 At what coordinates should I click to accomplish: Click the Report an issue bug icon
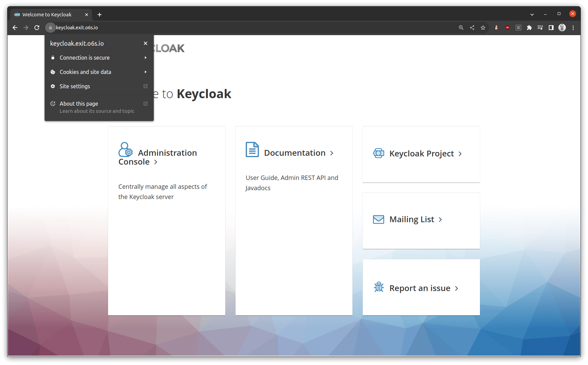point(379,287)
